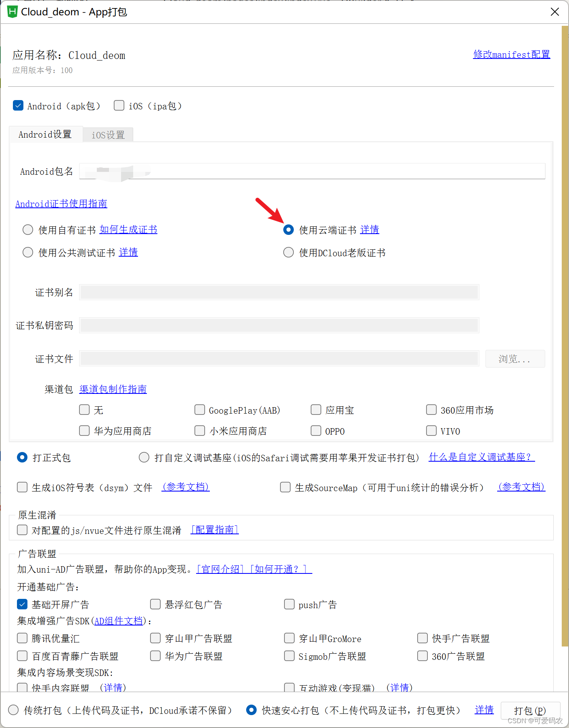
Task: Check the 应用宝 channel checkbox
Action: 316,410
